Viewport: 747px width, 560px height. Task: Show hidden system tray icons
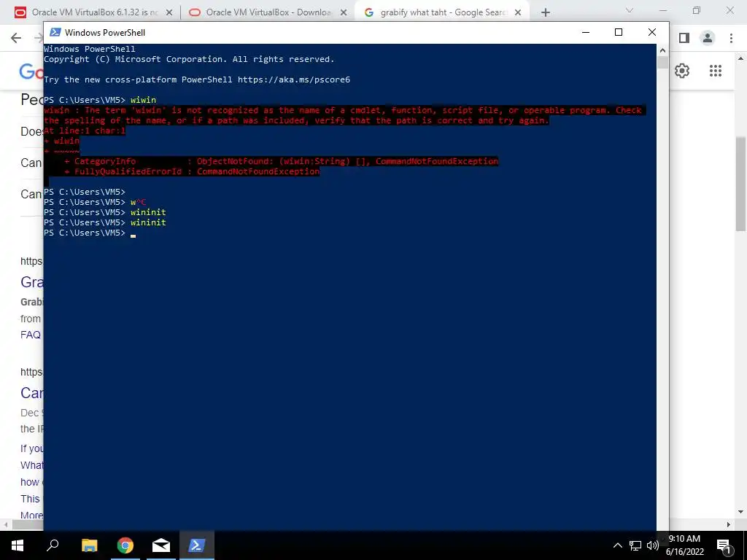coord(617,545)
